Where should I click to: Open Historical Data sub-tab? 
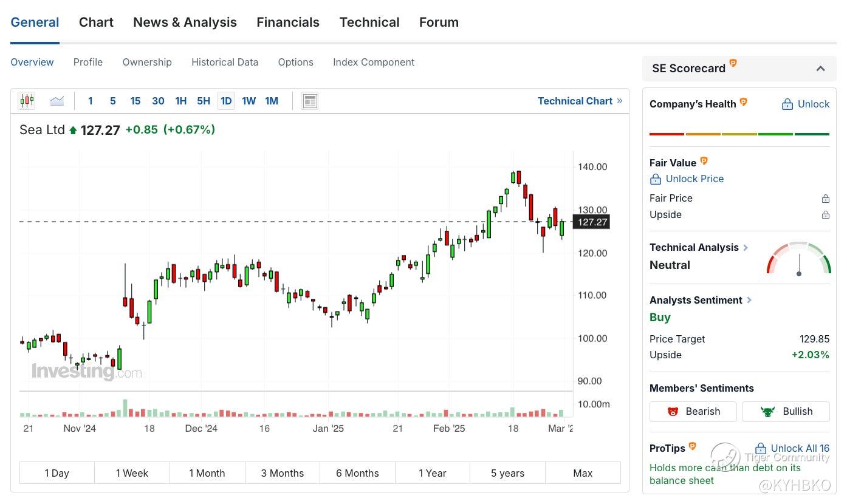pyautogui.click(x=225, y=62)
